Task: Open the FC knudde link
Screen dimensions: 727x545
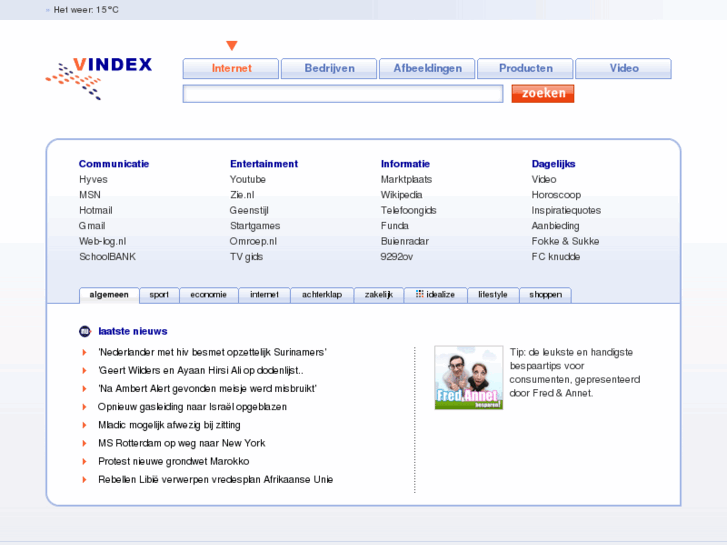Action: tap(555, 257)
